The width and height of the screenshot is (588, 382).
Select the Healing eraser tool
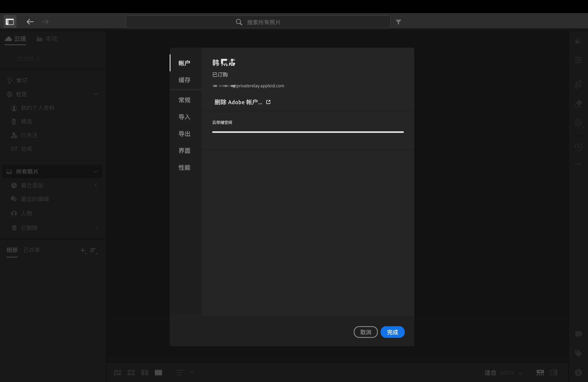point(578,104)
